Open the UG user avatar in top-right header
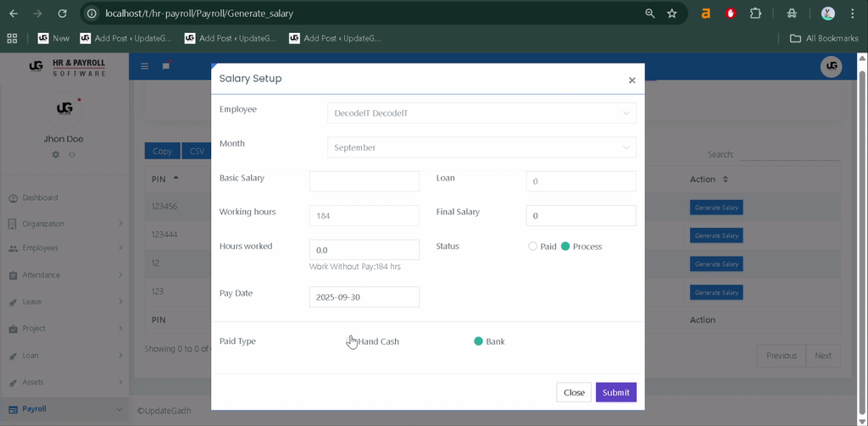Viewport: 868px width, 426px height. (x=831, y=66)
